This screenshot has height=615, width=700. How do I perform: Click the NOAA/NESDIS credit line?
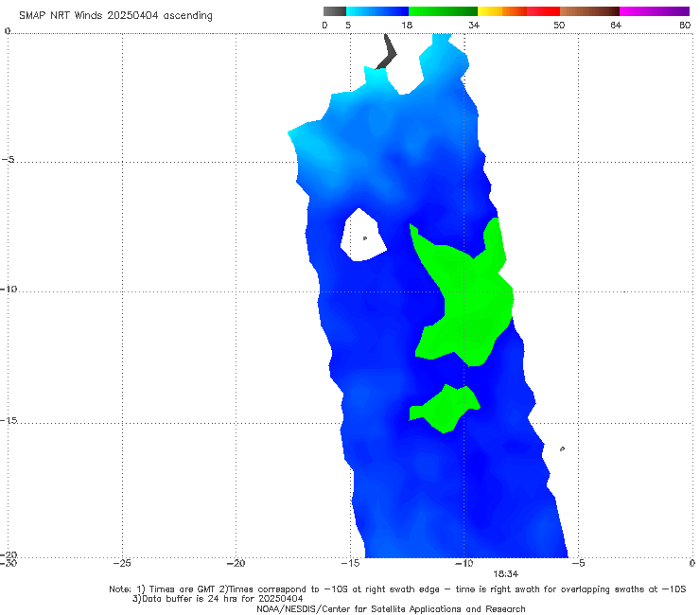coord(391,608)
